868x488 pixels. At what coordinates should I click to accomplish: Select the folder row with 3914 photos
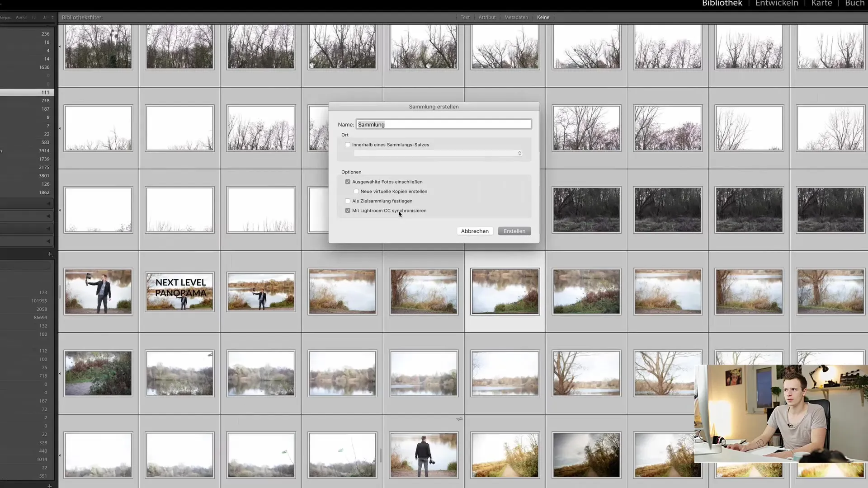[x=27, y=151]
